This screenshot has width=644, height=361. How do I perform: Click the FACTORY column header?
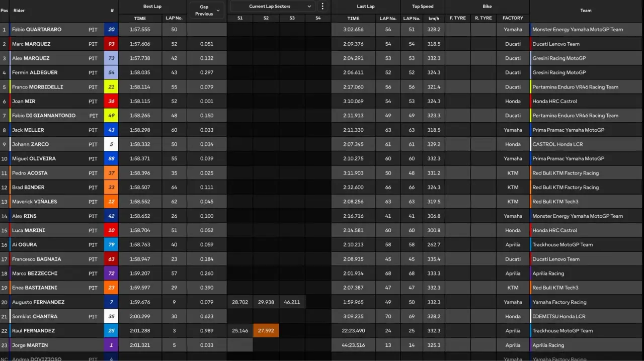coord(513,18)
